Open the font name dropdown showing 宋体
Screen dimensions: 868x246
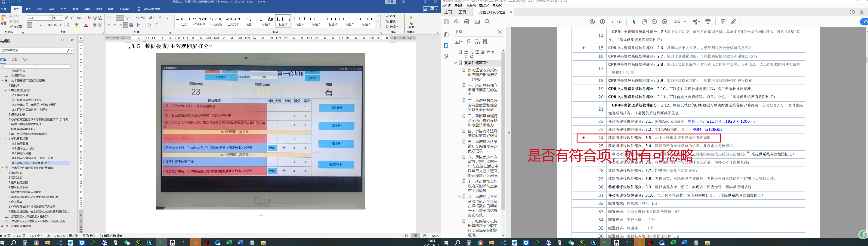coord(50,18)
